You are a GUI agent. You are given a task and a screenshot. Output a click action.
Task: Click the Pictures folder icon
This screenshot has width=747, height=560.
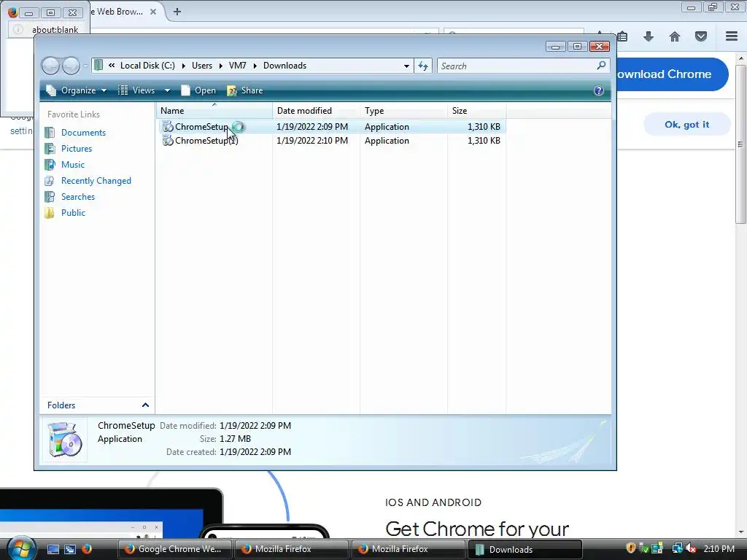coord(50,149)
